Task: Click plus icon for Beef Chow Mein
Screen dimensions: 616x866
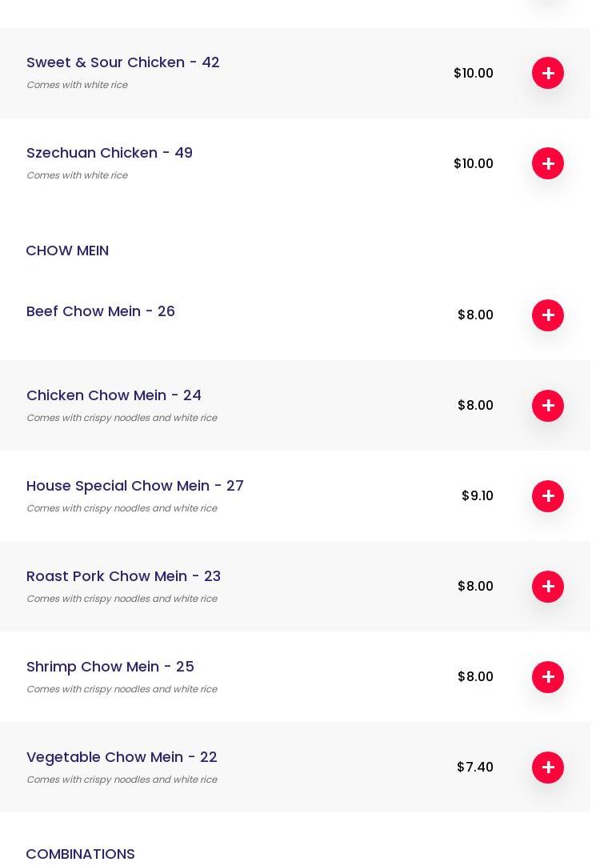Action: click(x=547, y=315)
